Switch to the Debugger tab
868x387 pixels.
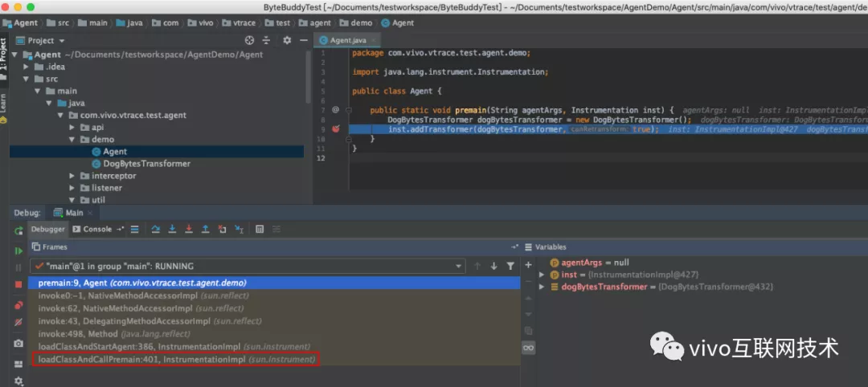[x=47, y=229]
